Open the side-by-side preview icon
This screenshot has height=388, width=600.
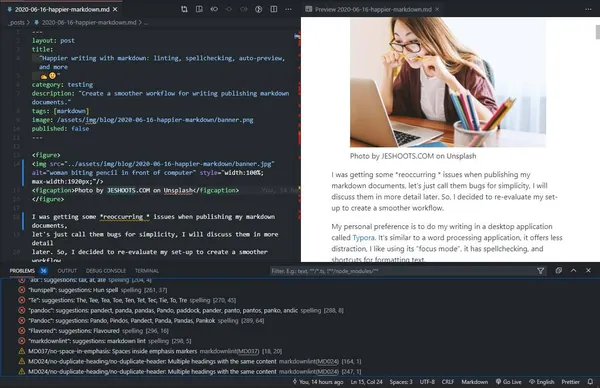click(199, 9)
